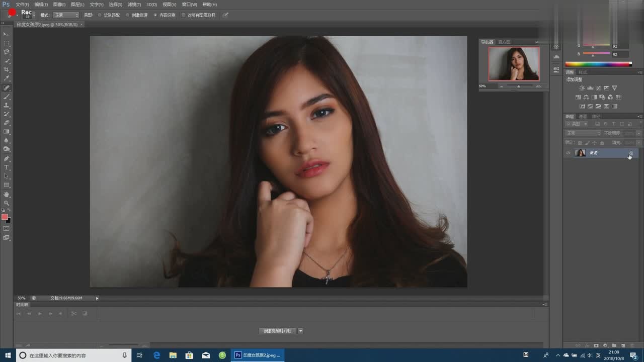644x362 pixels.
Task: Select the 近似匹配 radio option
Action: pyautogui.click(x=100, y=15)
